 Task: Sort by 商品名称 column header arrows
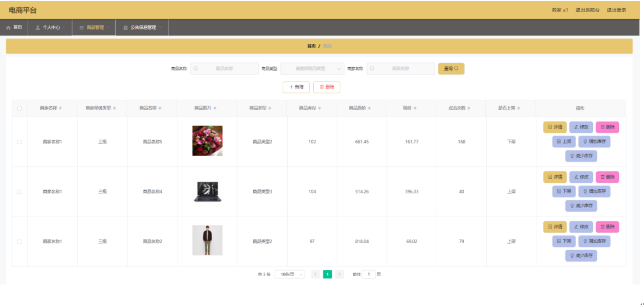coord(160,108)
